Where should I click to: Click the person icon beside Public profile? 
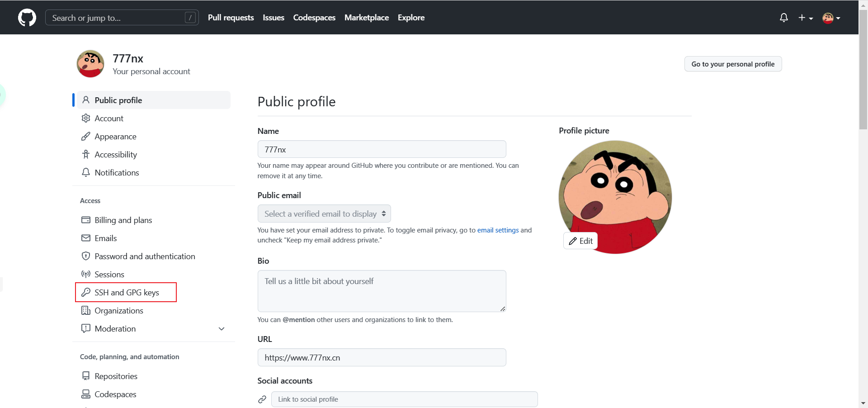click(86, 100)
